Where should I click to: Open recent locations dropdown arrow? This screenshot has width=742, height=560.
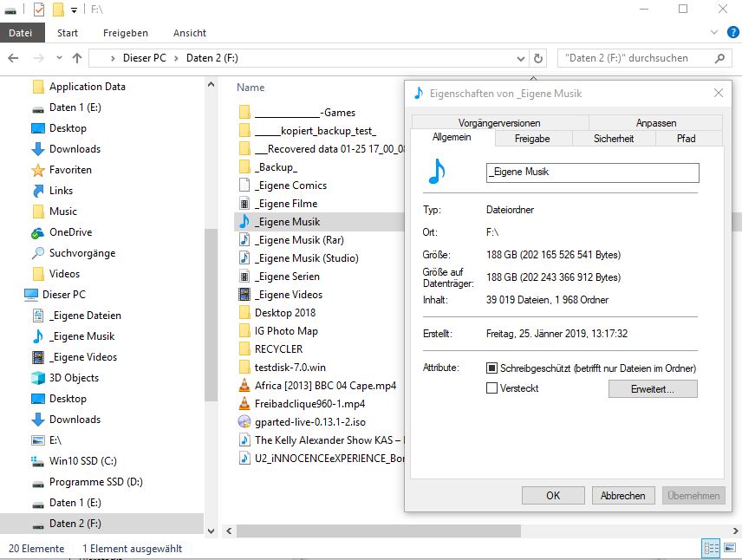click(x=59, y=58)
